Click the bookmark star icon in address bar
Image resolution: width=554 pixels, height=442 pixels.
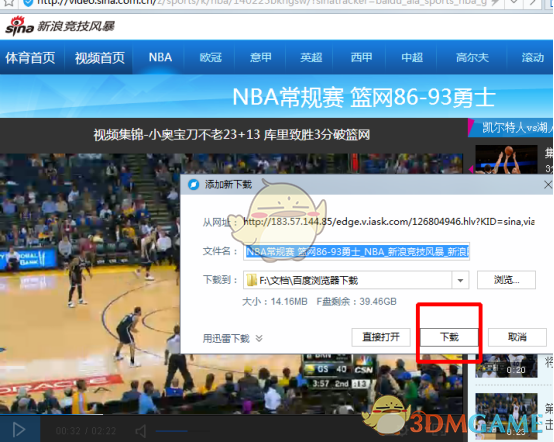[9, 3]
